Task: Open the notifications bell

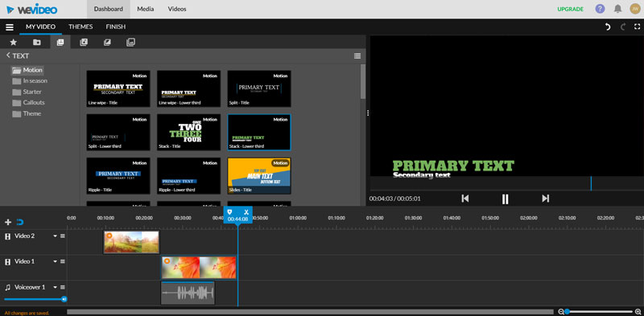Action: click(x=617, y=9)
